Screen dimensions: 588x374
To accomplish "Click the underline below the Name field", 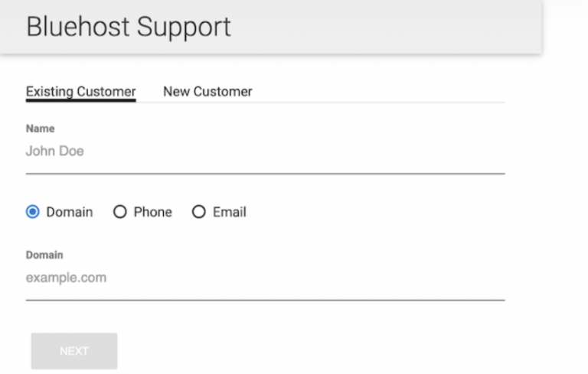I will (265, 174).
